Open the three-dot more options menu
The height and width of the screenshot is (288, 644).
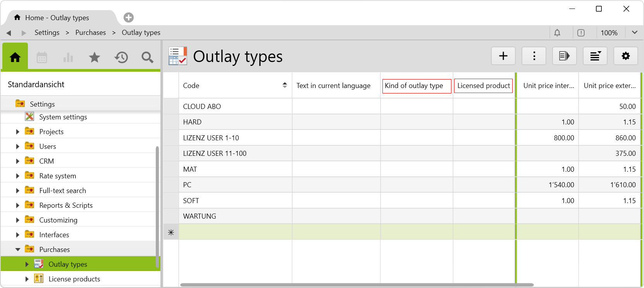(534, 56)
